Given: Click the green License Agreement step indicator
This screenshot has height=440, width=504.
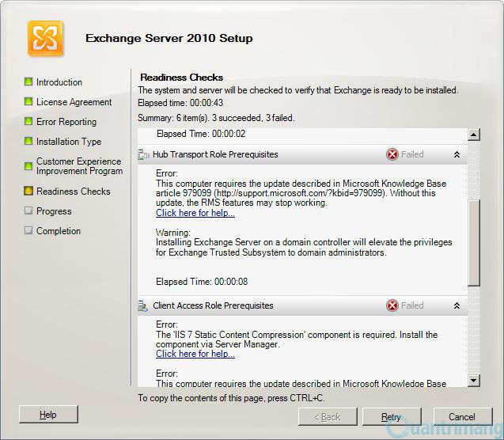Looking at the screenshot, I should [x=28, y=101].
